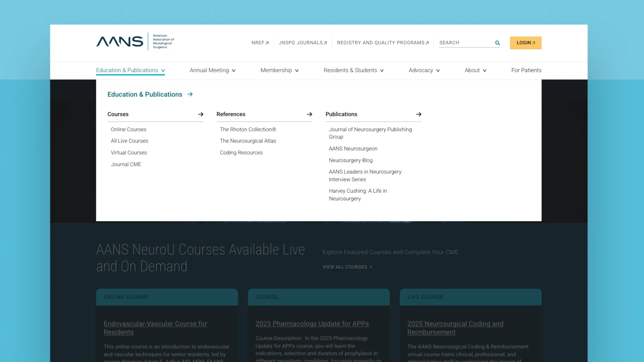
Task: Expand the Membership dropdown
Action: tap(279, 70)
